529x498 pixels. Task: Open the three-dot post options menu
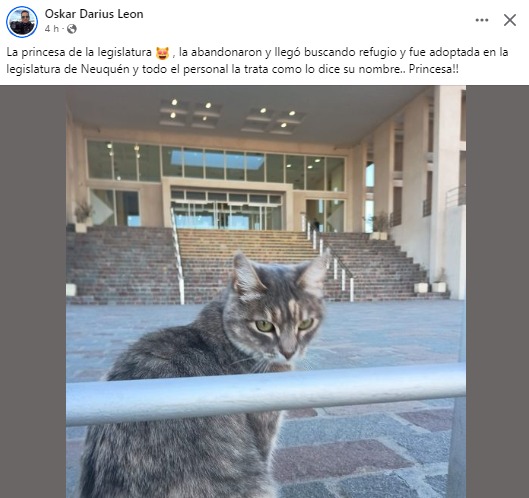coord(482,20)
